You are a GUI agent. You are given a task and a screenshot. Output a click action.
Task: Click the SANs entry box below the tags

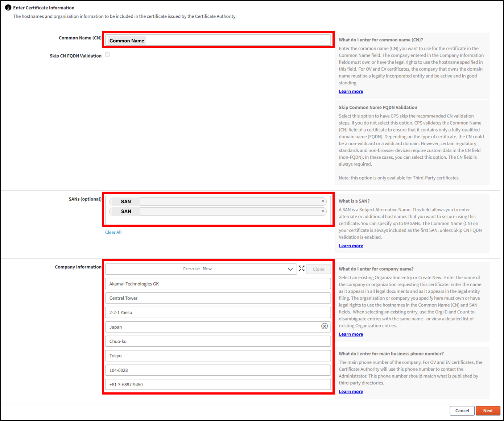point(218,220)
